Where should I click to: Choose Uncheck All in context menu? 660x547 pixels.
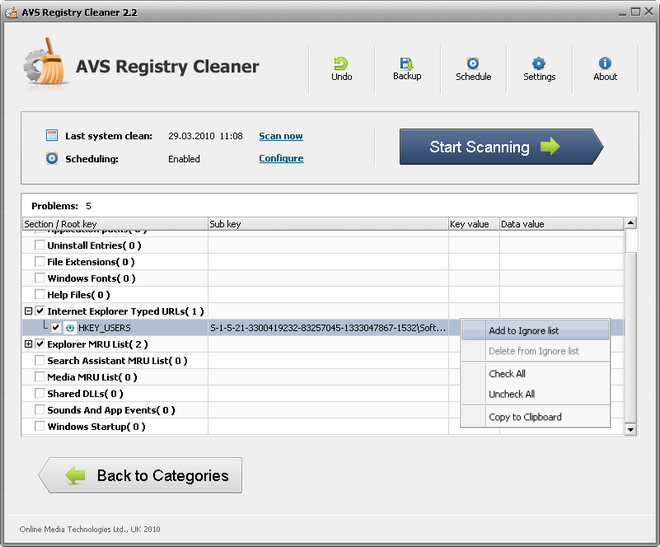click(535, 394)
